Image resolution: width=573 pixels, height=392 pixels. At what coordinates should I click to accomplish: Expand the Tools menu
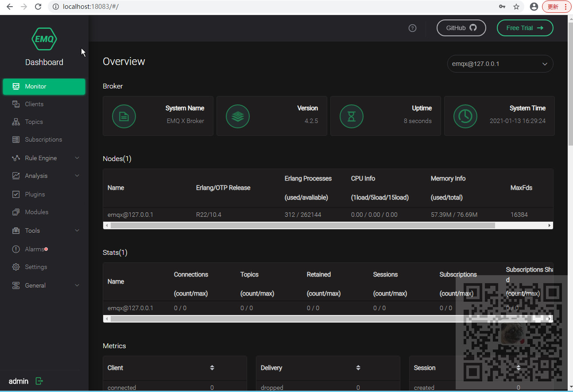coord(44,231)
